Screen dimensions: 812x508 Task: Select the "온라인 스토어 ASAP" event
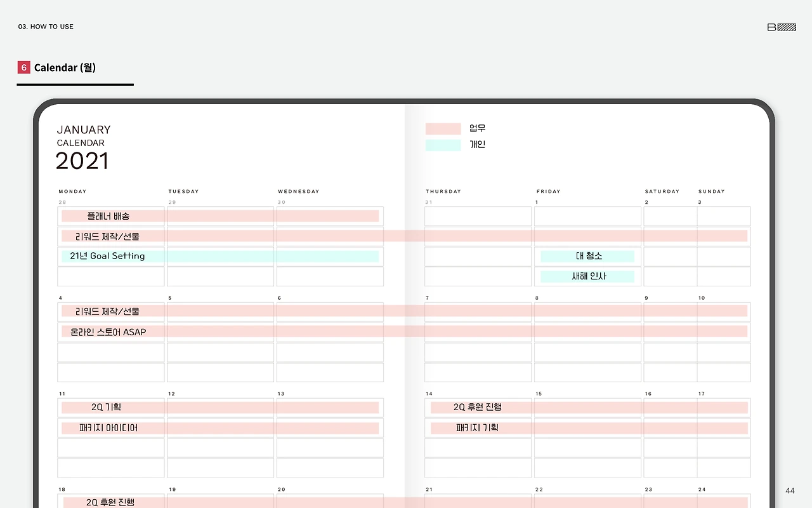point(404,331)
